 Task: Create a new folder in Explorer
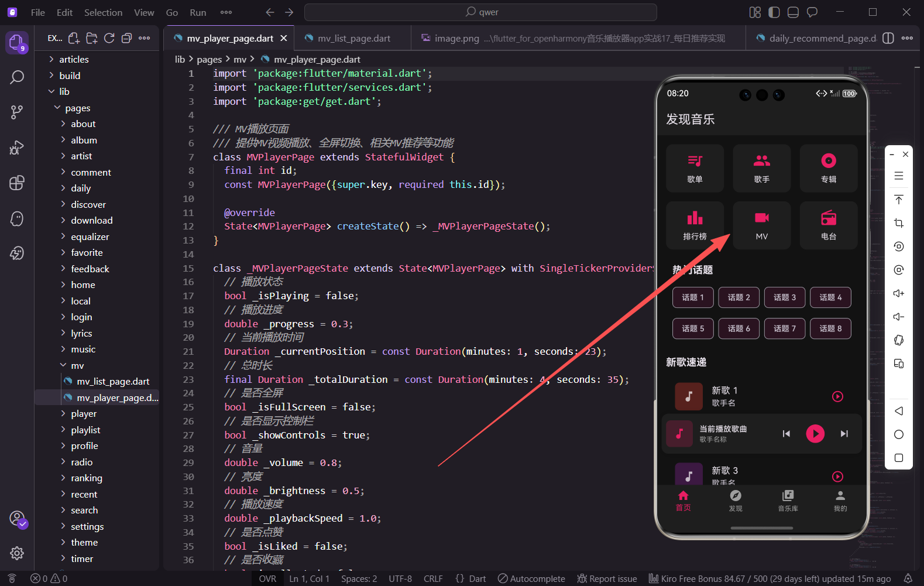pos(91,38)
